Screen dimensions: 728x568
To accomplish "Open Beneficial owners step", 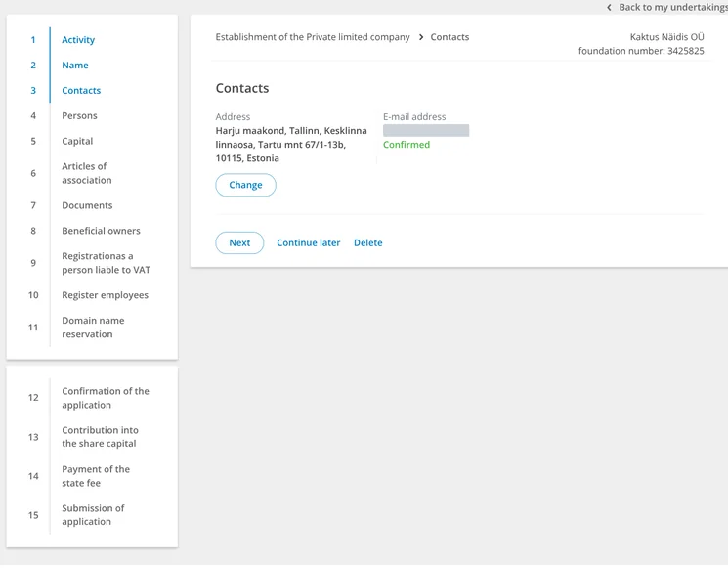I will pos(101,231).
